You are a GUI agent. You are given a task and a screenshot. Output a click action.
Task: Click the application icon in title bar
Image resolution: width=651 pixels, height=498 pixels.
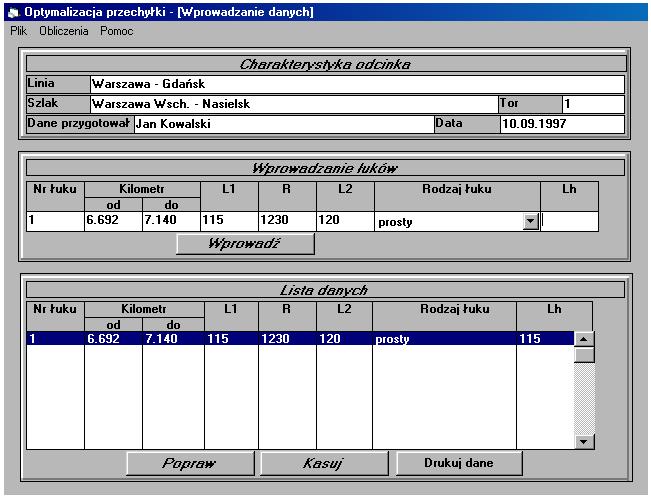pyautogui.click(x=13, y=12)
